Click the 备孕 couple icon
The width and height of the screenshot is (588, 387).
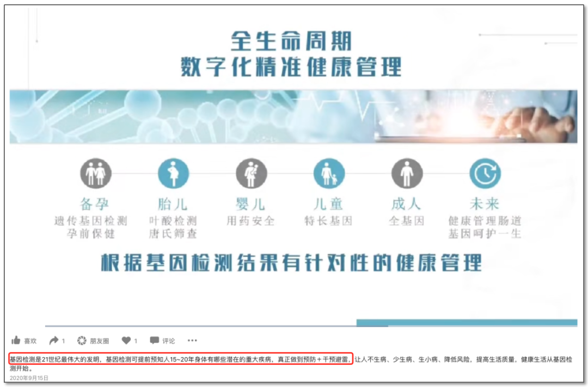96,174
